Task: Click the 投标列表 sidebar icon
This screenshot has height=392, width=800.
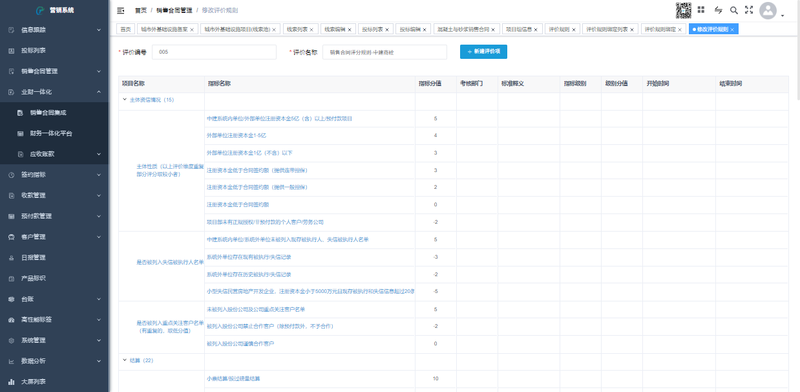Action: click(x=11, y=51)
